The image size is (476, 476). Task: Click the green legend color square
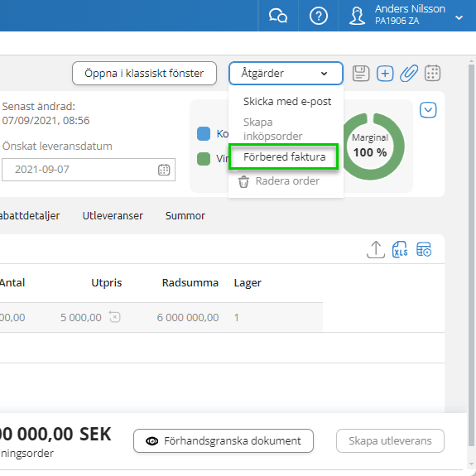[204, 159]
